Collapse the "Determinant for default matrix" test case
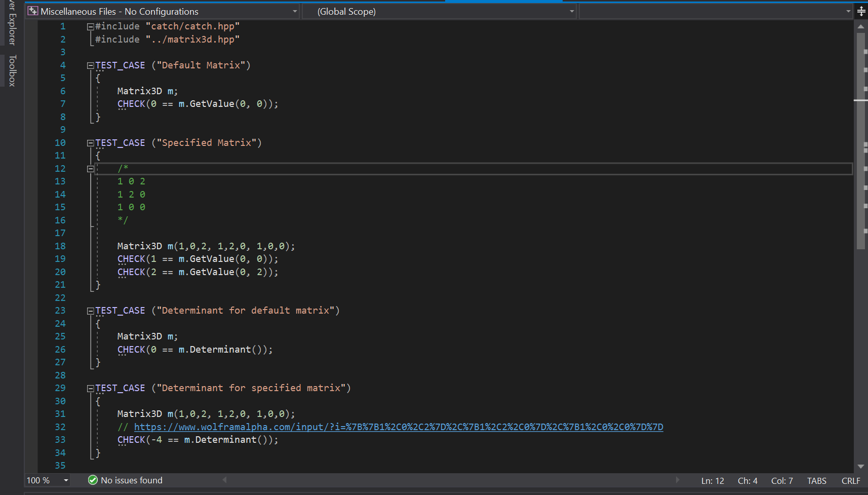Image resolution: width=868 pixels, height=495 pixels. [90, 311]
